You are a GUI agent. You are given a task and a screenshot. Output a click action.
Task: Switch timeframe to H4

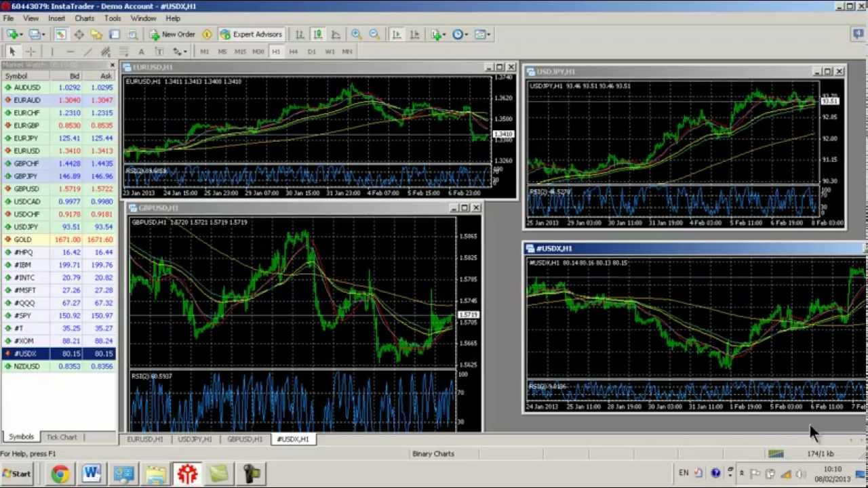(x=294, y=52)
